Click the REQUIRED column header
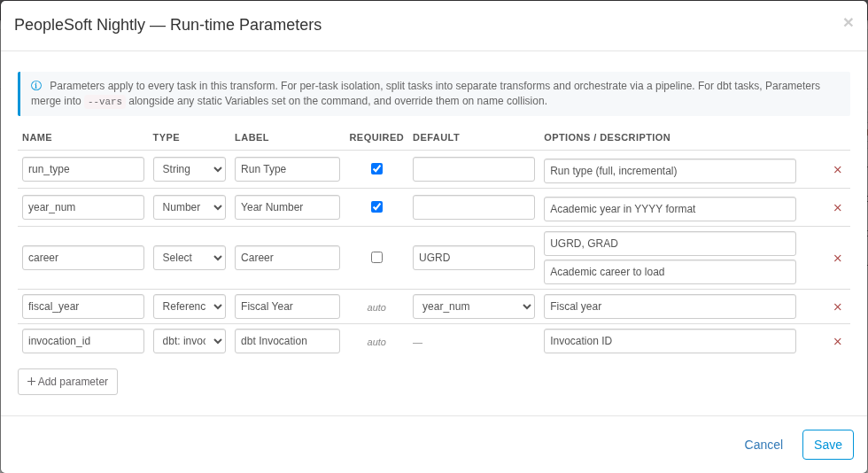Screen dimensions: 868x473 [x=376, y=137]
